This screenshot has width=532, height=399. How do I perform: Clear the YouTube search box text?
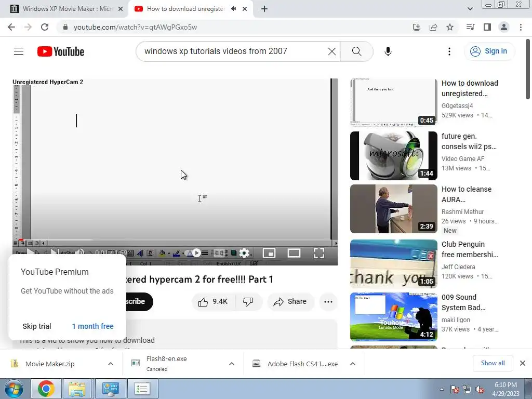[x=332, y=51]
